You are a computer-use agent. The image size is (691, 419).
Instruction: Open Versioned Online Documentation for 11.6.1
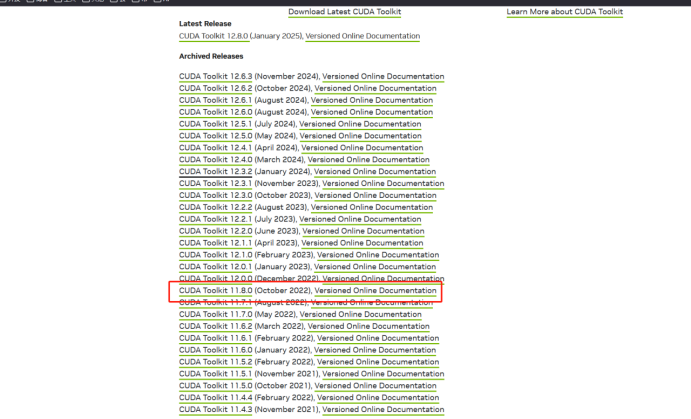tap(378, 338)
